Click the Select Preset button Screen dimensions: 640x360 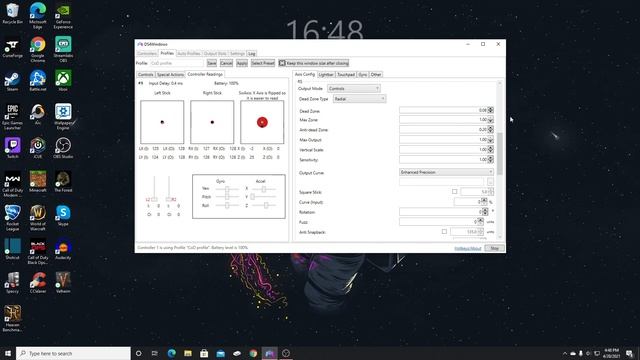coord(262,63)
